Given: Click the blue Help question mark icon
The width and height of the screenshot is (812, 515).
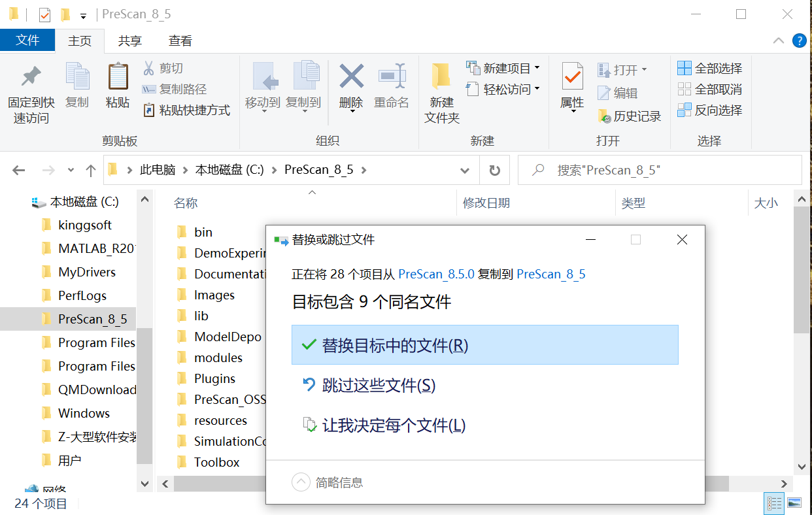Looking at the screenshot, I should coord(800,41).
